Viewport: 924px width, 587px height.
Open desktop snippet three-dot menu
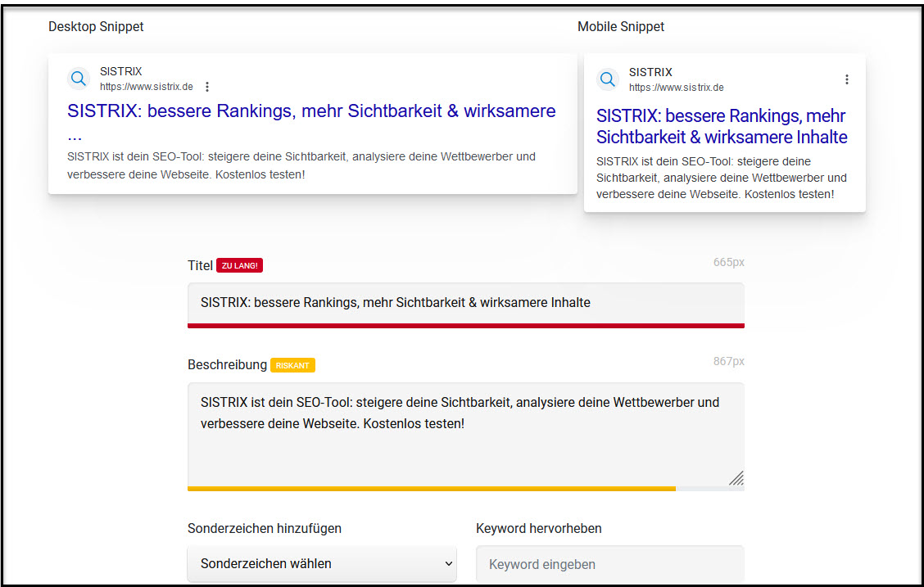click(x=207, y=87)
